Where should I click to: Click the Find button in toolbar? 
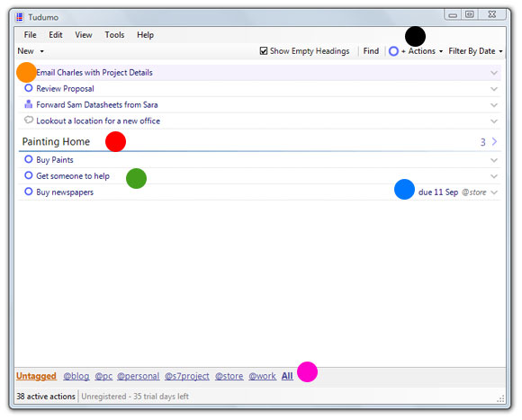coord(371,51)
